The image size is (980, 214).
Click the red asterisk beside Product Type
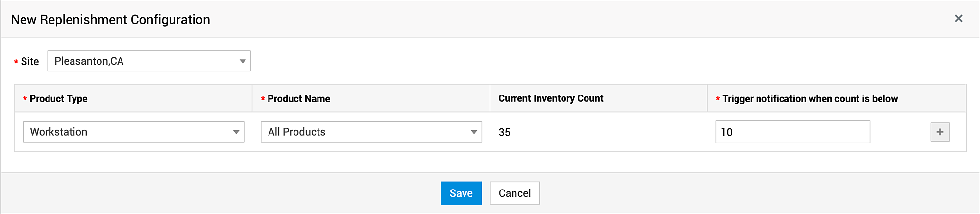click(x=25, y=99)
